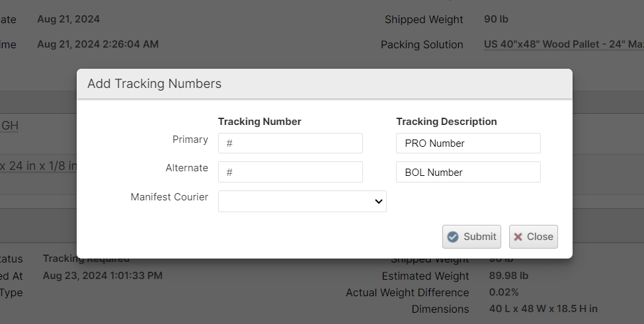Select the BOL Number description field
Image resolution: width=644 pixels, height=324 pixels.
coord(468,172)
